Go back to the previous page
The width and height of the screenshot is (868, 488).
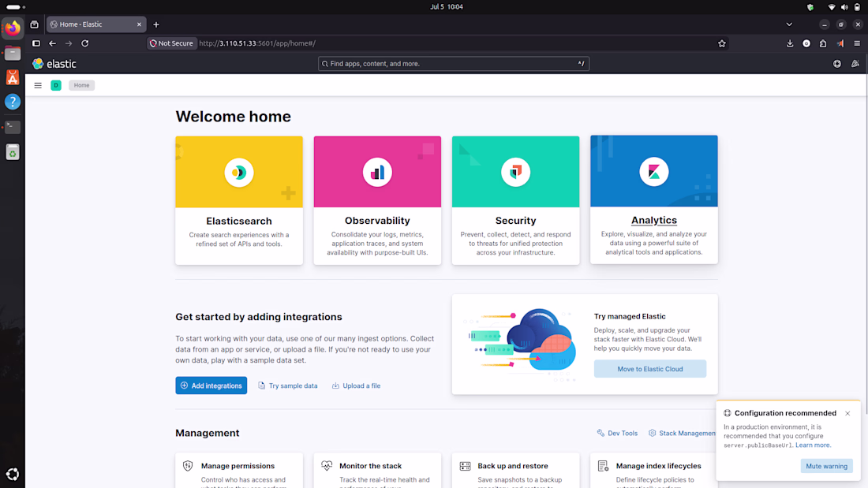click(53, 43)
